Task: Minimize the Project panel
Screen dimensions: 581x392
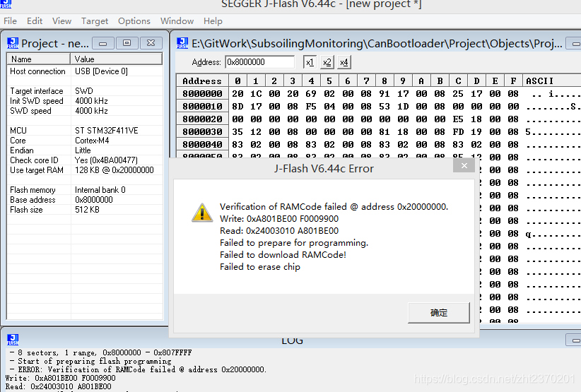Action: (103, 43)
